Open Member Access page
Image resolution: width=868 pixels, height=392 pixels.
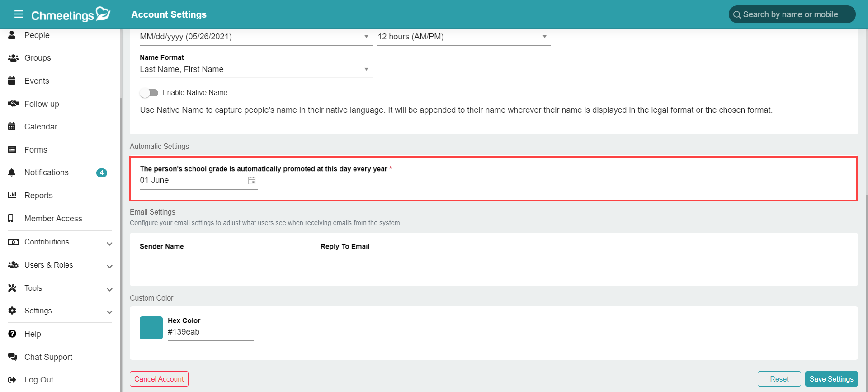click(x=53, y=219)
